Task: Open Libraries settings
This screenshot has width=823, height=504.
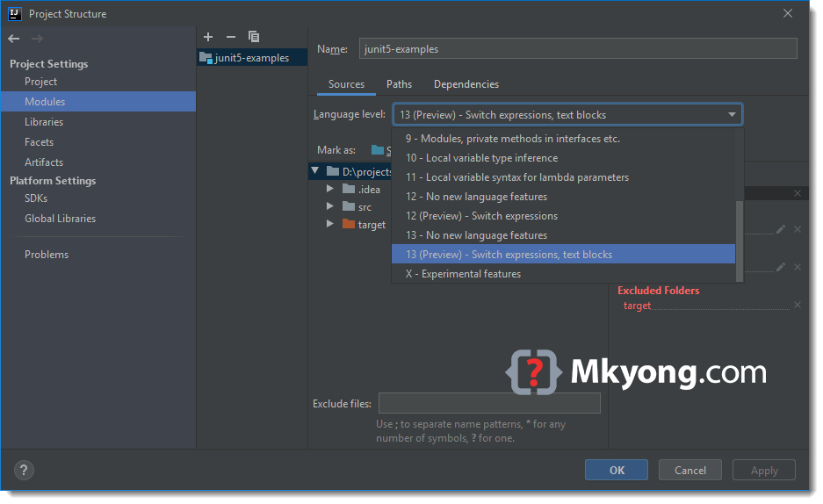Action: pyautogui.click(x=44, y=122)
